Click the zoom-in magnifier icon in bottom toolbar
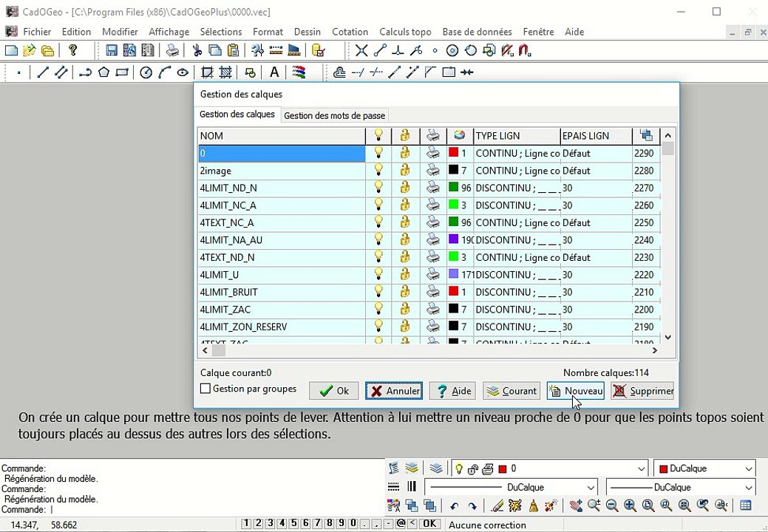This screenshot has width=768, height=532. click(630, 505)
